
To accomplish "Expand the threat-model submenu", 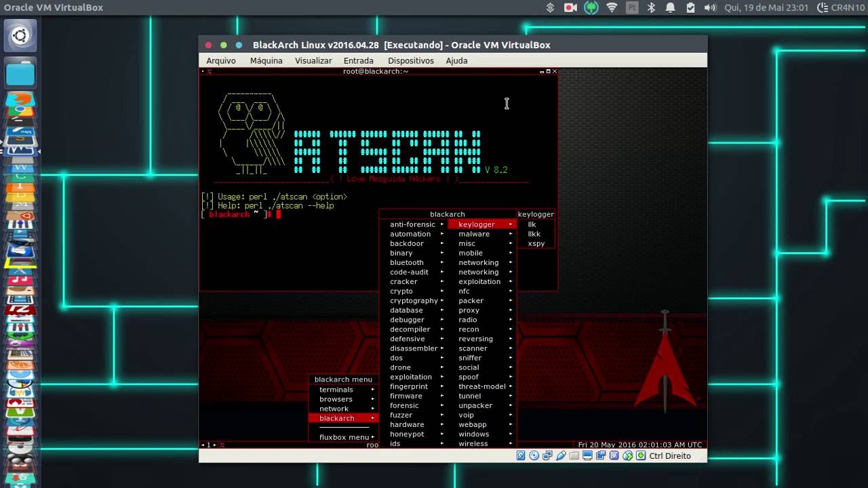I will click(482, 386).
